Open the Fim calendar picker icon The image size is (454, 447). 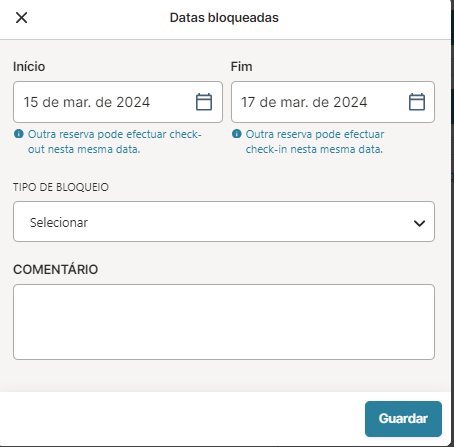pos(417,102)
